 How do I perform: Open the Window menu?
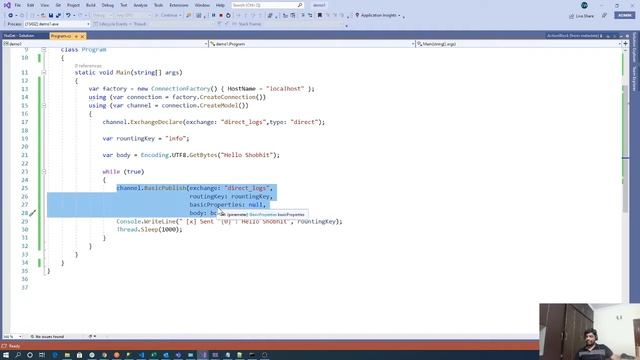click(x=202, y=5)
